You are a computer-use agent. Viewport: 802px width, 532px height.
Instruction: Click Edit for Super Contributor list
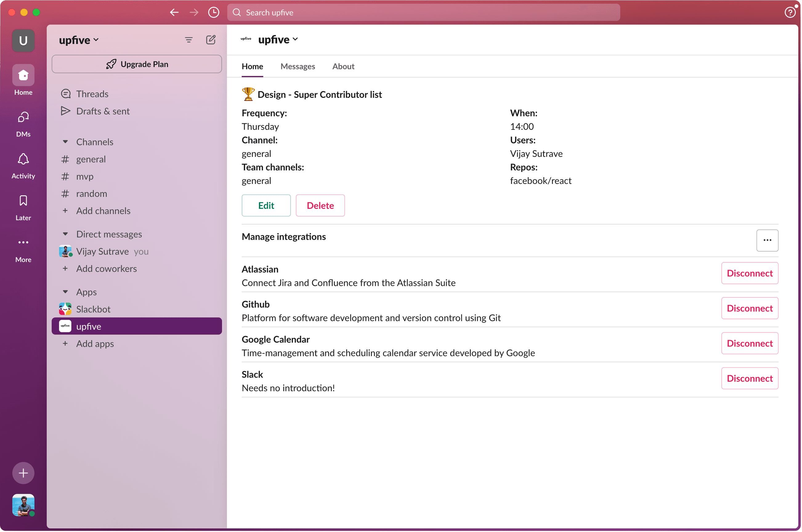[x=266, y=205]
